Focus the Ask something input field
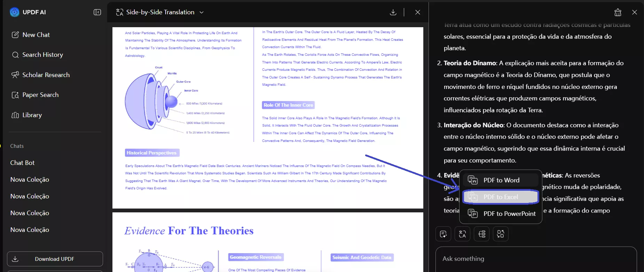Viewport: 644px width, 272px height. [536, 259]
